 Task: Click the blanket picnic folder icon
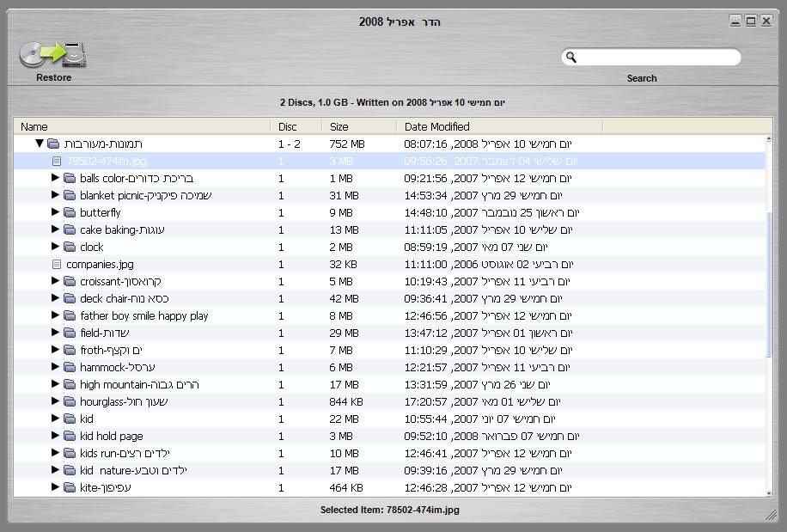70,195
